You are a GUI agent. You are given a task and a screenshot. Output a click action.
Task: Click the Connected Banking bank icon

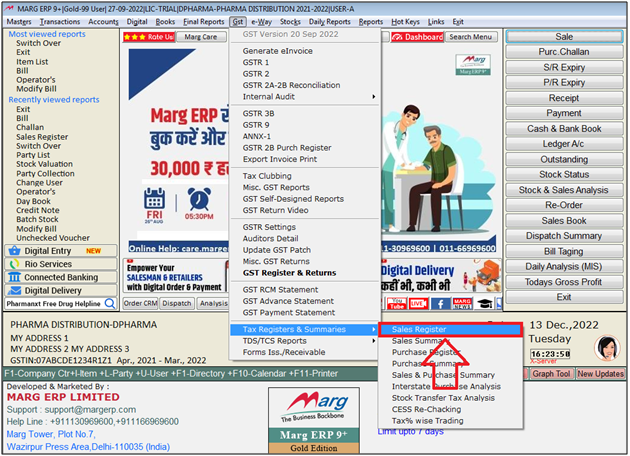pyautogui.click(x=14, y=277)
